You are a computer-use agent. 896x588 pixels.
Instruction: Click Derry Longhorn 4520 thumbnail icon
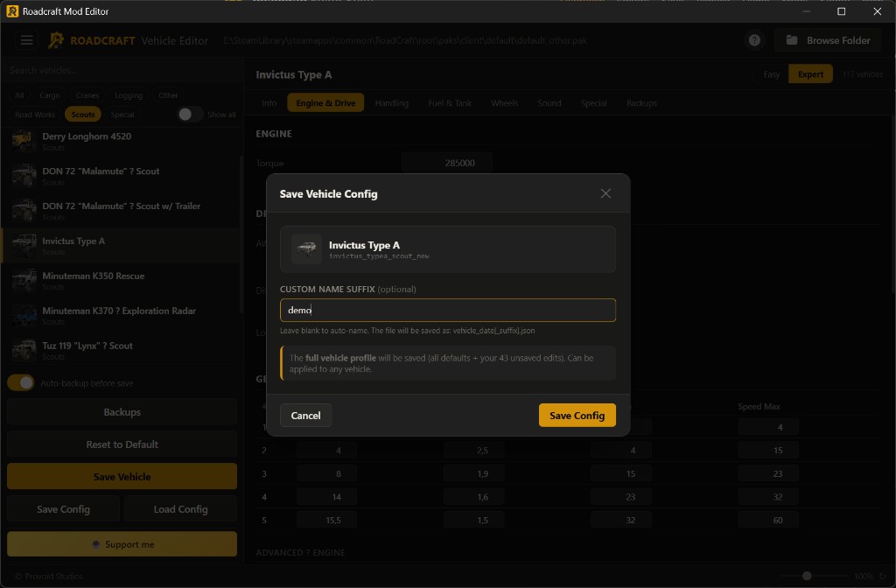(24, 141)
